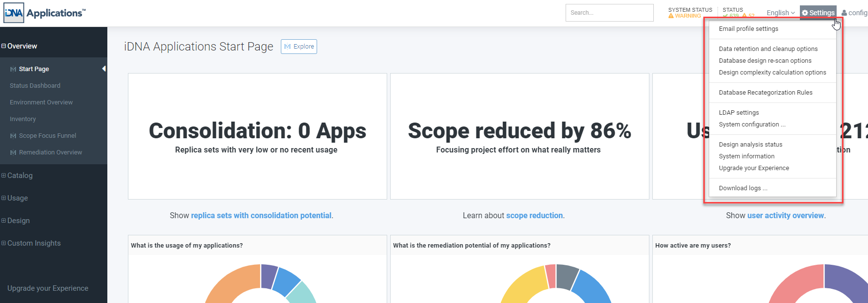The width and height of the screenshot is (868, 303).
Task: Open LDAP settings menu entry
Action: 739,113
